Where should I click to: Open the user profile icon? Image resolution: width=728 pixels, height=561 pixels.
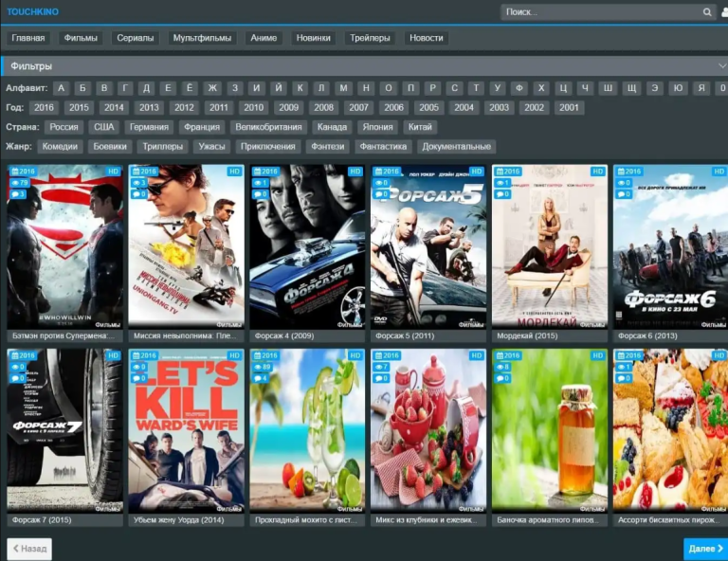(724, 12)
